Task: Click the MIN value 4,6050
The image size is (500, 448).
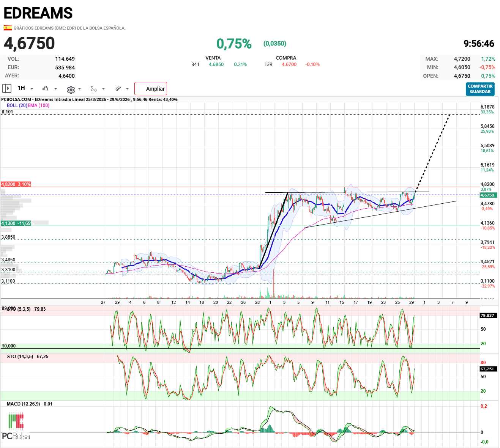Action: click(462, 67)
